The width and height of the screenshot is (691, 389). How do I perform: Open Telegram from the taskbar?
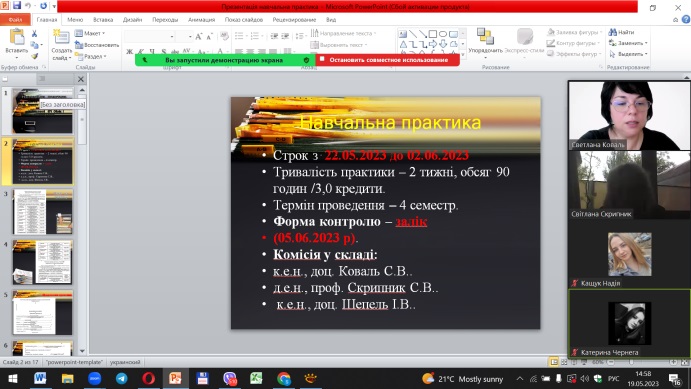[122, 378]
